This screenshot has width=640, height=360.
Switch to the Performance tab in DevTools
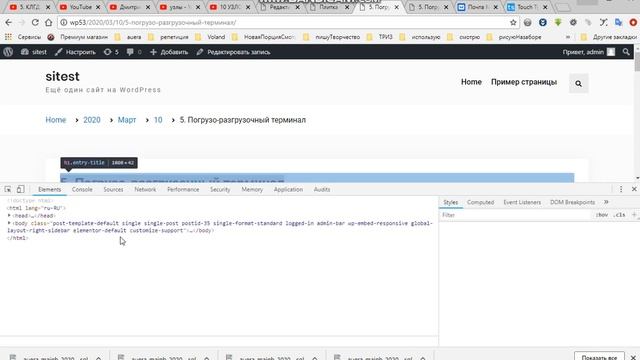pos(183,189)
